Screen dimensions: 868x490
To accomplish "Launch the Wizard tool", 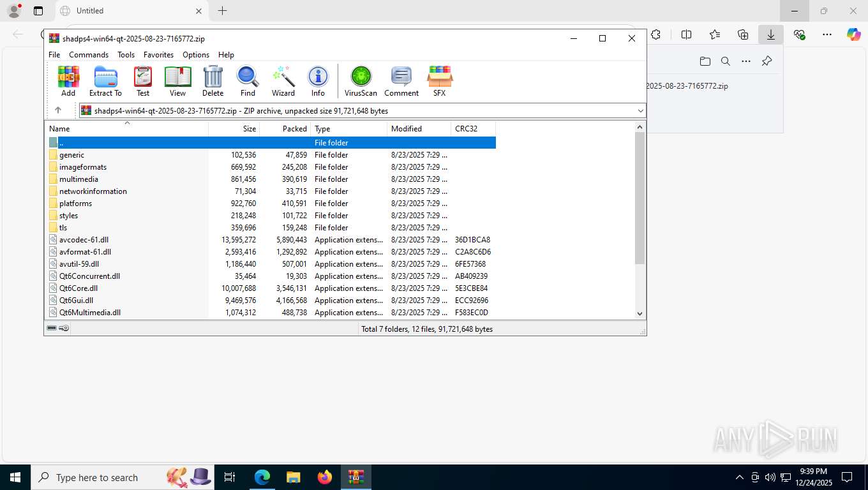I will pos(283,81).
